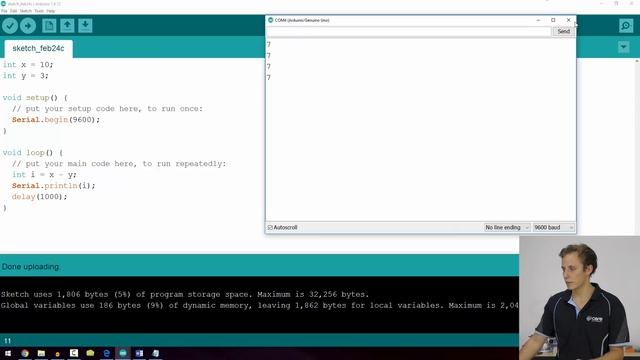This screenshot has height=360, width=640.
Task: Open the File menu
Action: (x=4, y=11)
